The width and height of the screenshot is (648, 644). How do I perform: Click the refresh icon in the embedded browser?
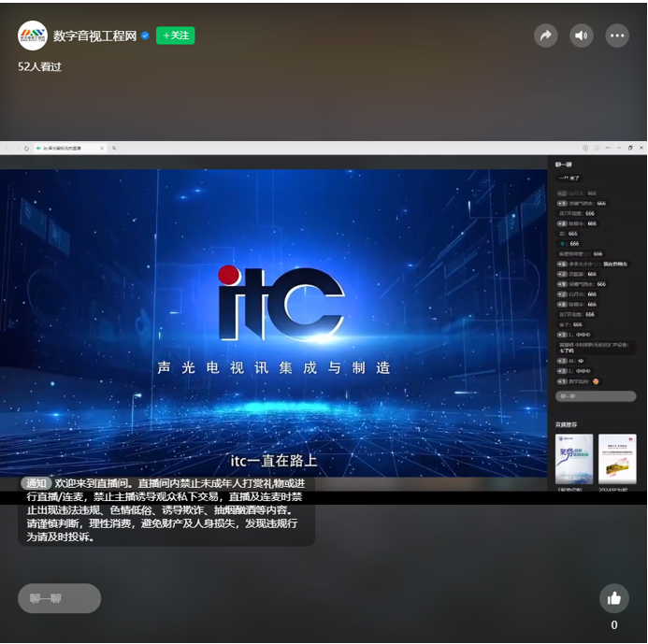[26, 148]
